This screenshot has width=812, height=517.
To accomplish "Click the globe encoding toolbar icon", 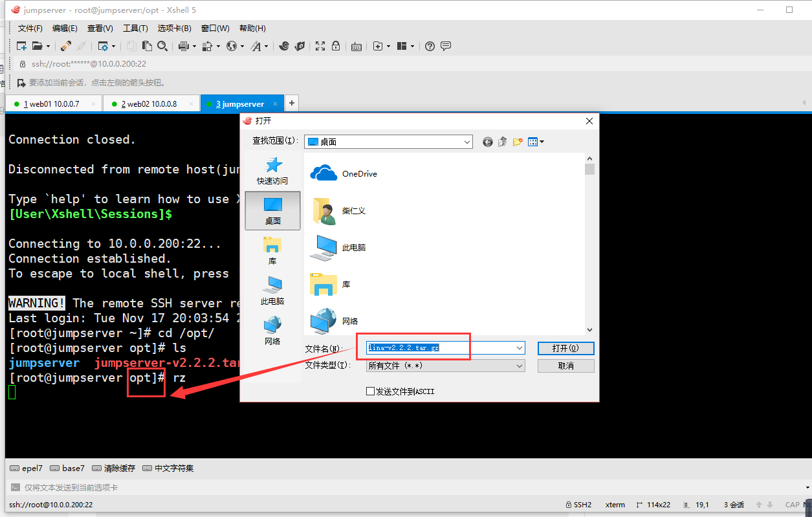I will pos(232,46).
